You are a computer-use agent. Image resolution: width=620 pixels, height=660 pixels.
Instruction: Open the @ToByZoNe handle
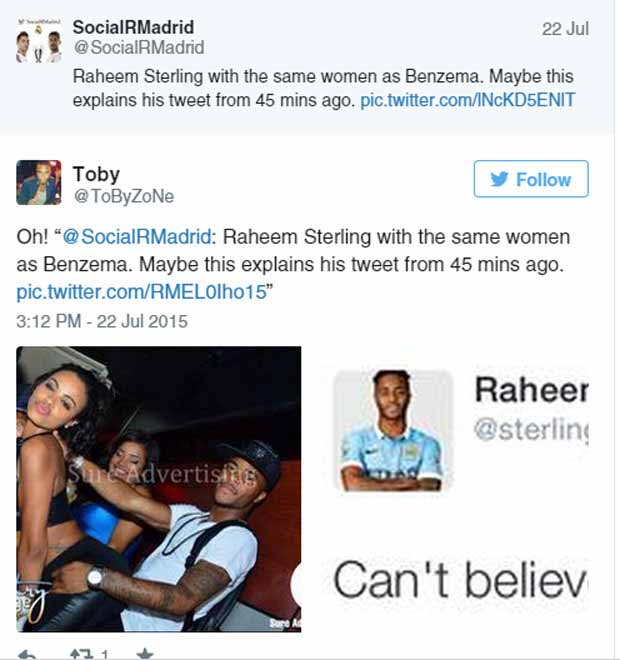pyautogui.click(x=124, y=196)
